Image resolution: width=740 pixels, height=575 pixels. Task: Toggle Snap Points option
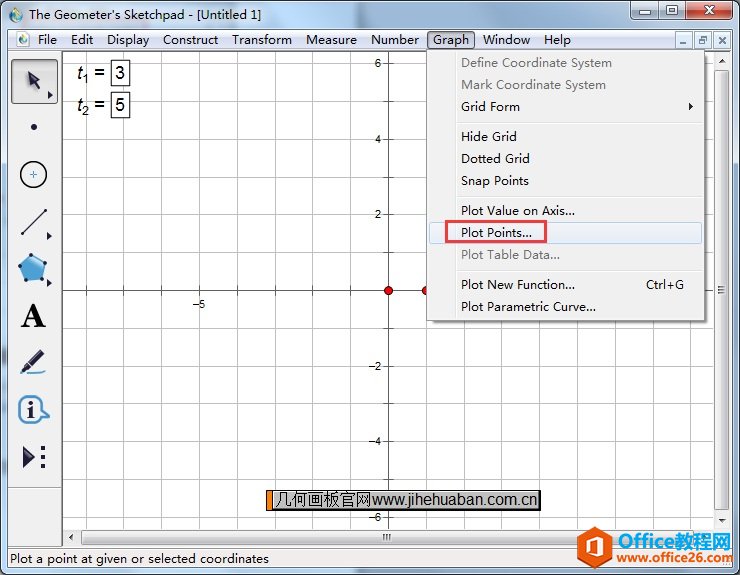pos(565,181)
